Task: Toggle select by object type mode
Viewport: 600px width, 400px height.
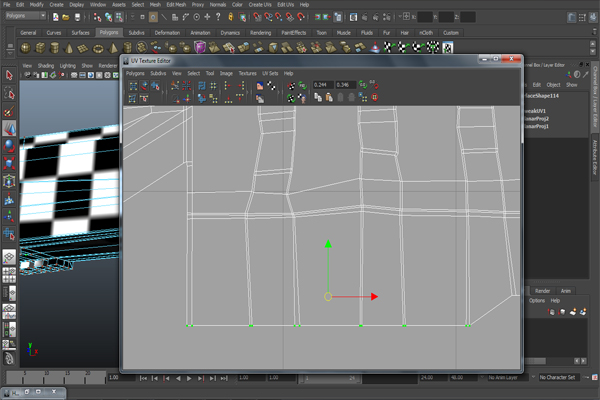Action: point(108,17)
